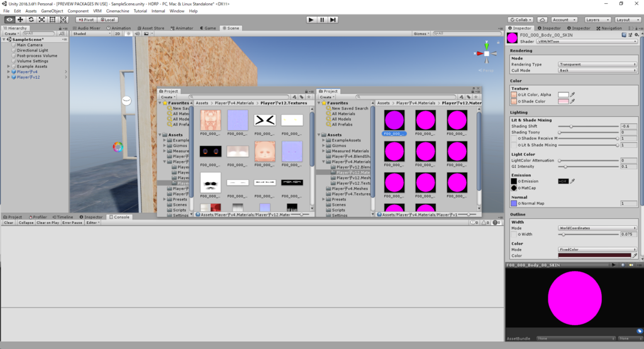
Task: Click the Shade Color swatch
Action: point(563,101)
